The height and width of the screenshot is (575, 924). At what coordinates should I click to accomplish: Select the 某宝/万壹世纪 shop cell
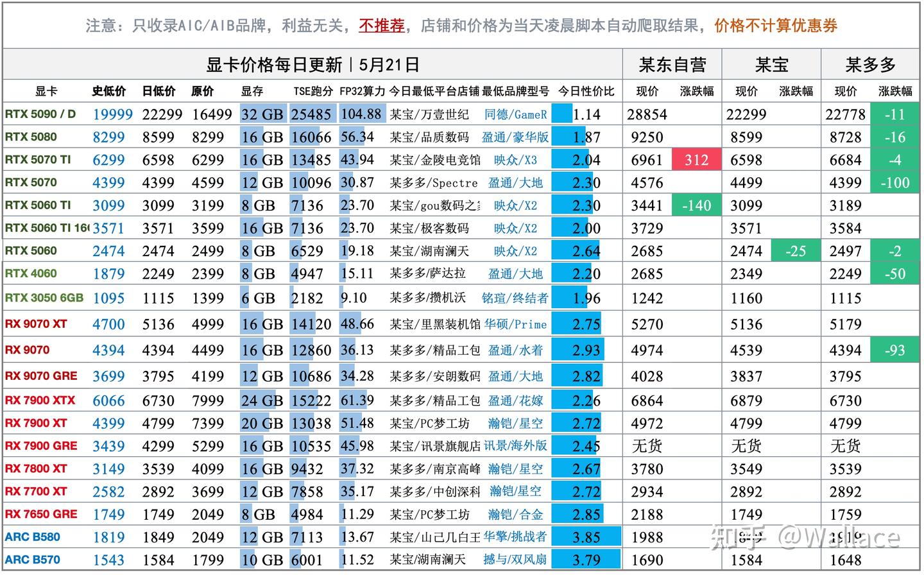click(429, 114)
